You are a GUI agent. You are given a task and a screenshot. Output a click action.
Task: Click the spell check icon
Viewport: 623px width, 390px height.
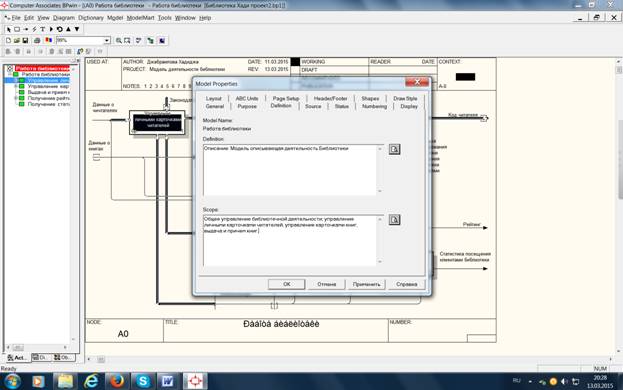point(139,41)
